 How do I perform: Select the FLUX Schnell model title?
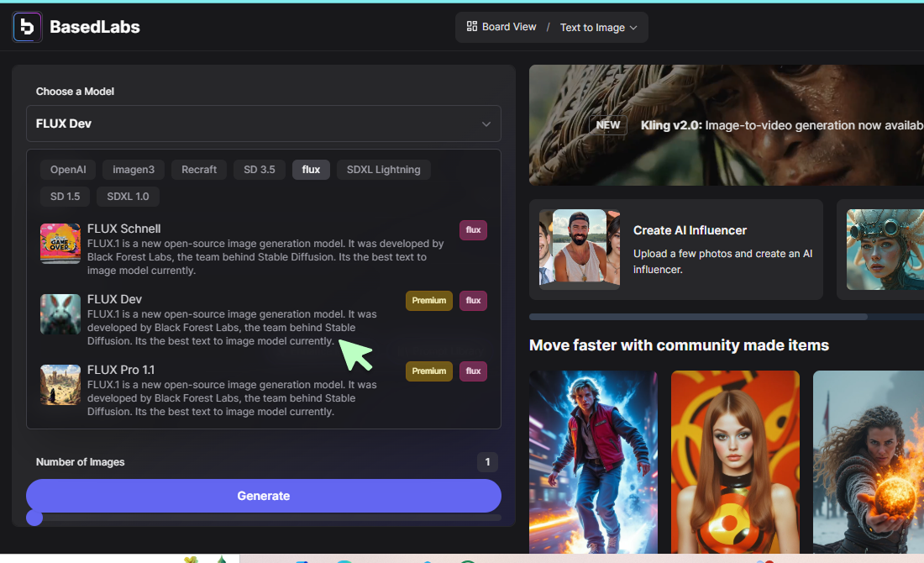coord(123,229)
